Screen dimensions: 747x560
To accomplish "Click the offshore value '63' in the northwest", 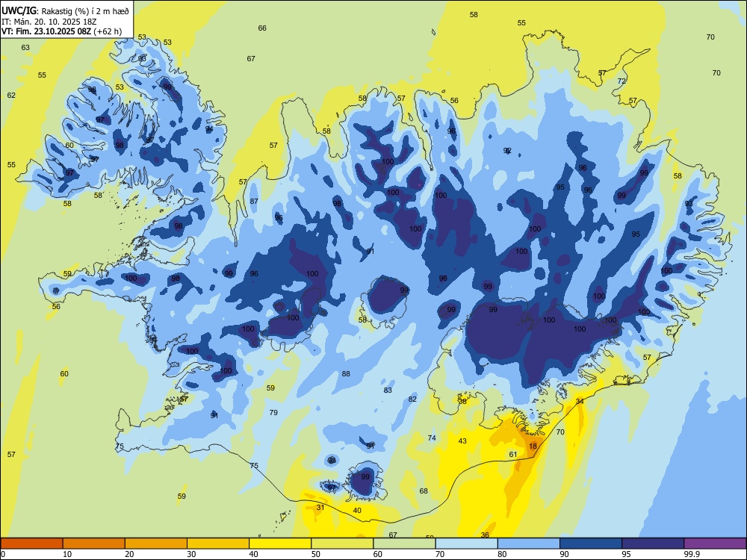I will point(25,47).
